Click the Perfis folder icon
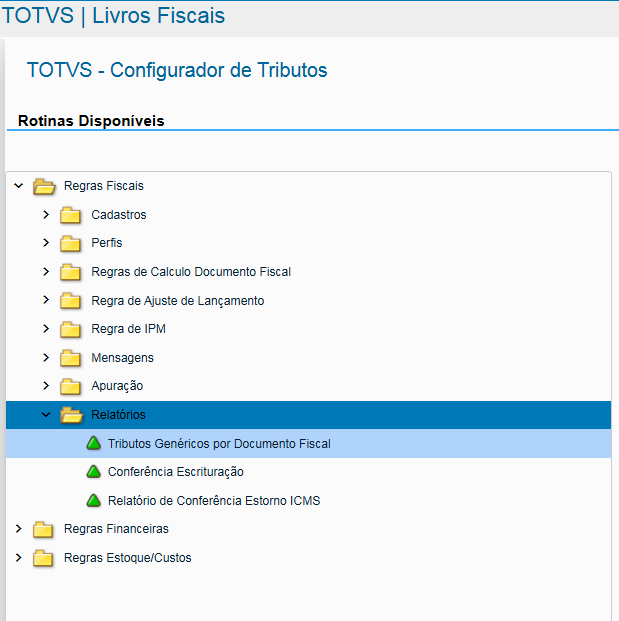619x621 pixels. 70,244
